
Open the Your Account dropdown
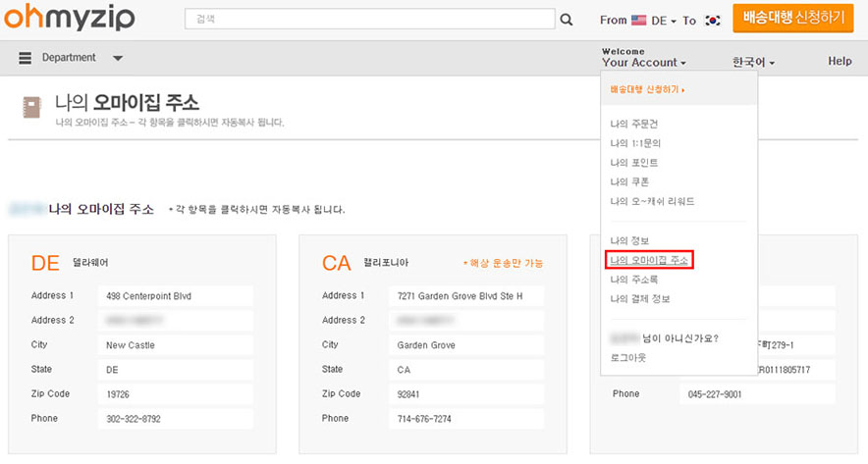[x=644, y=63]
